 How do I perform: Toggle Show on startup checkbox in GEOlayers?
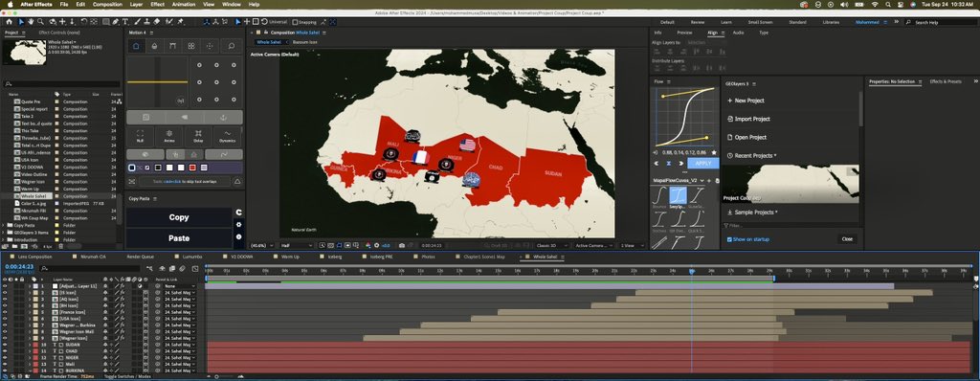click(729, 239)
